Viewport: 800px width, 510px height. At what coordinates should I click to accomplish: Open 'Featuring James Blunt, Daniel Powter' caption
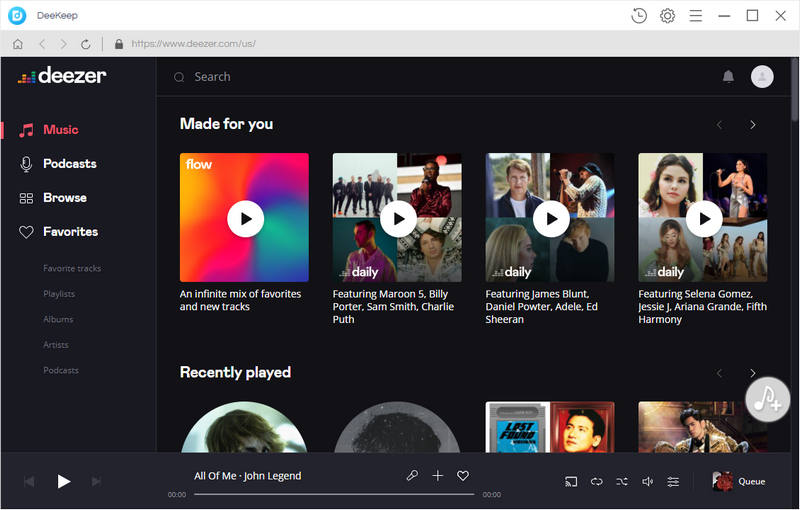(x=542, y=307)
